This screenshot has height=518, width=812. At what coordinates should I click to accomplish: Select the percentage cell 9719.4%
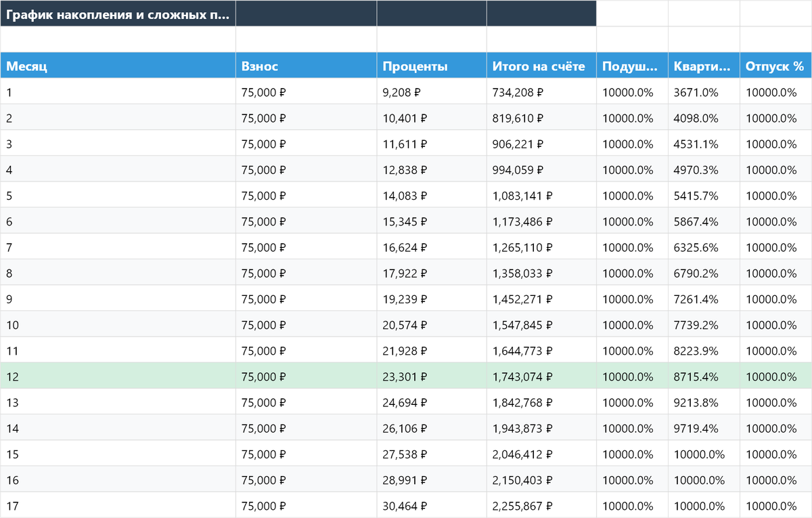(703, 428)
